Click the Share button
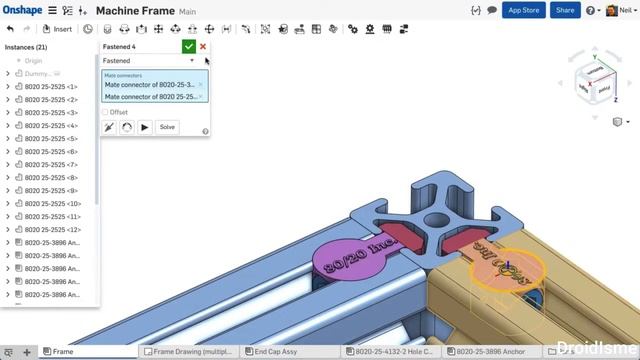 point(565,10)
